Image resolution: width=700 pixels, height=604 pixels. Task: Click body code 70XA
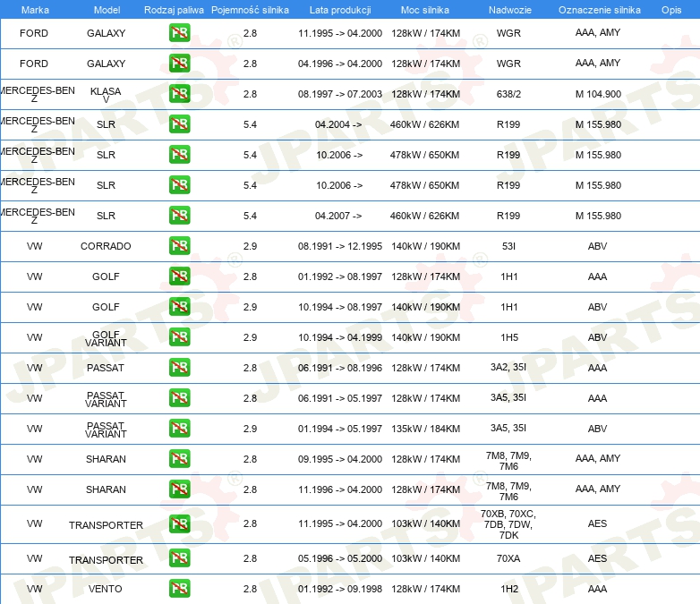pos(508,558)
